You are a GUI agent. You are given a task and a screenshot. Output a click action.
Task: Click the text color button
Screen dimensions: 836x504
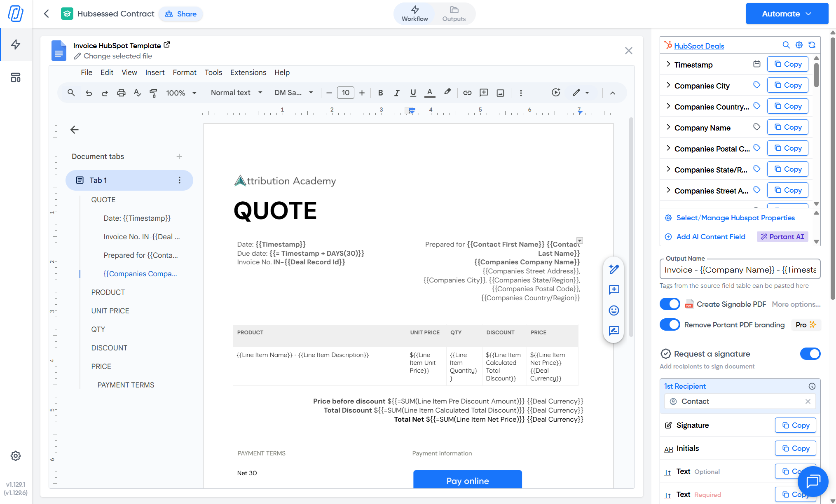coord(429,93)
